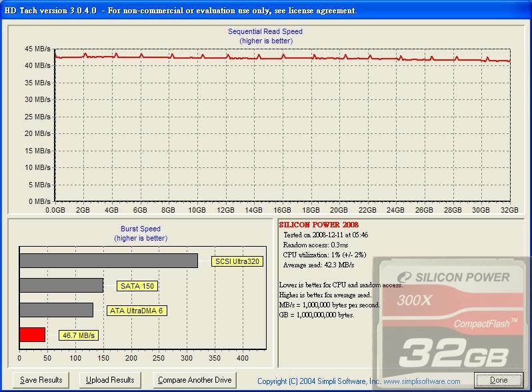
Task: Click the Sequential Read Speed title
Action: click(265, 31)
